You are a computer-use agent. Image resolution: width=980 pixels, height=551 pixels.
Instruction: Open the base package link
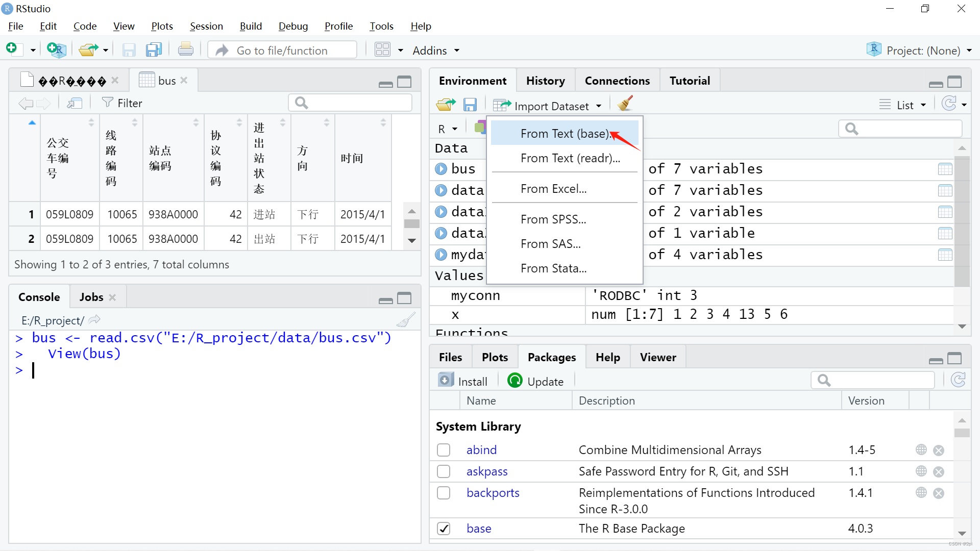pos(479,529)
